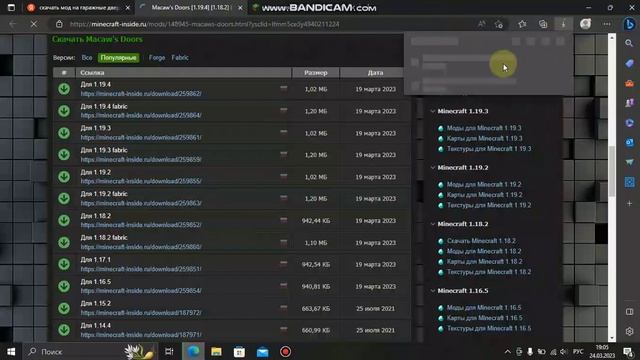Filter versions by Forge
Viewport: 640px width, 360px height.
[x=157, y=58]
